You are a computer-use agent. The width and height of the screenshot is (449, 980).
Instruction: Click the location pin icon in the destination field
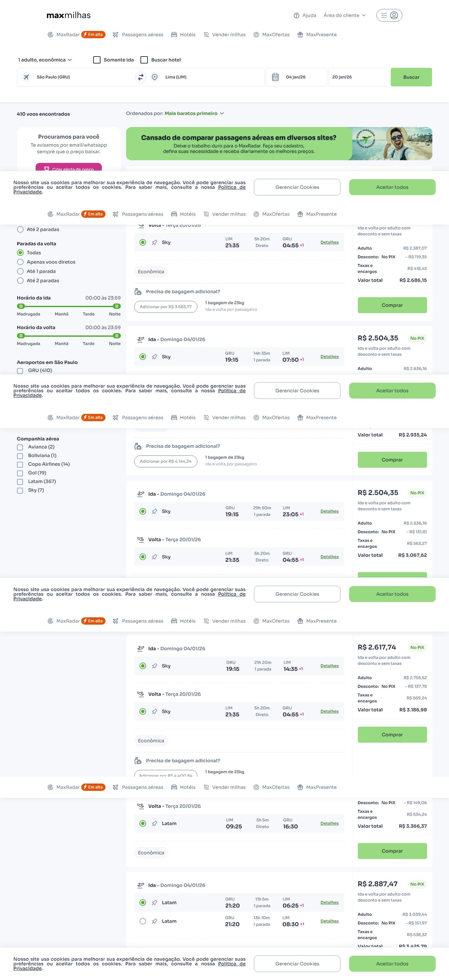click(x=155, y=77)
